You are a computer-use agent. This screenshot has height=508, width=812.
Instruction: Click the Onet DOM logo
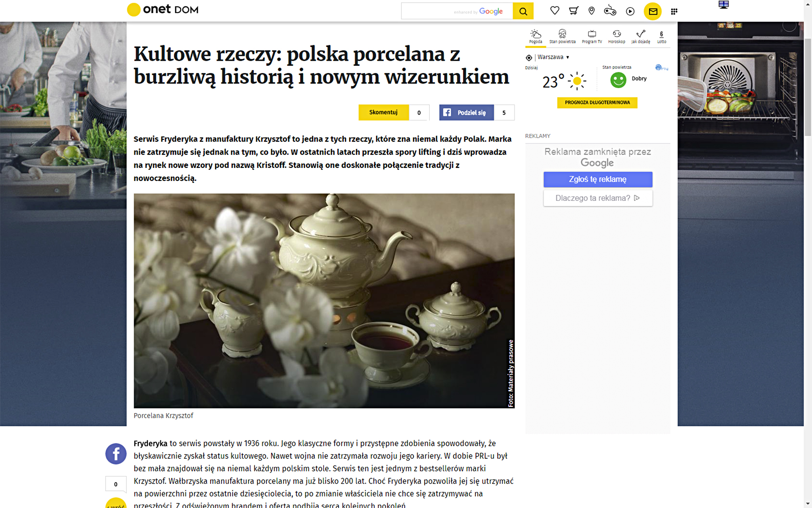point(163,10)
